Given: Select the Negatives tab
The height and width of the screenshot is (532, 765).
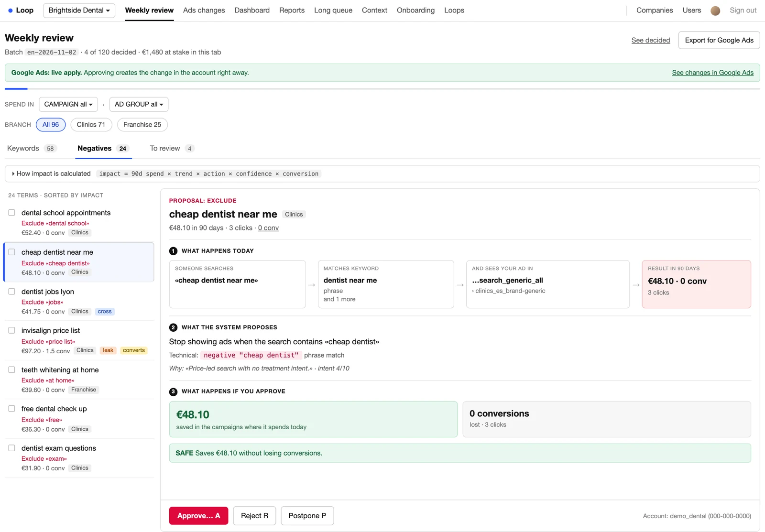Looking at the screenshot, I should coord(103,148).
